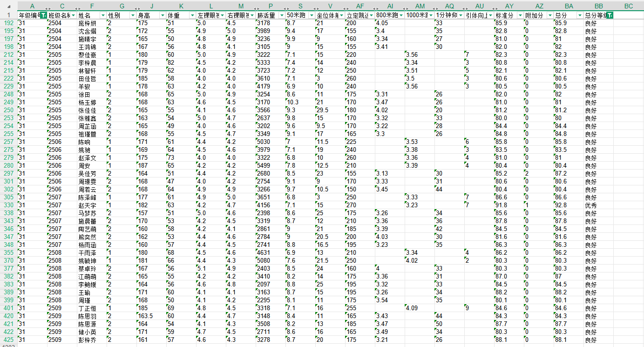
Task: Select column BA header
Action: point(569,6)
